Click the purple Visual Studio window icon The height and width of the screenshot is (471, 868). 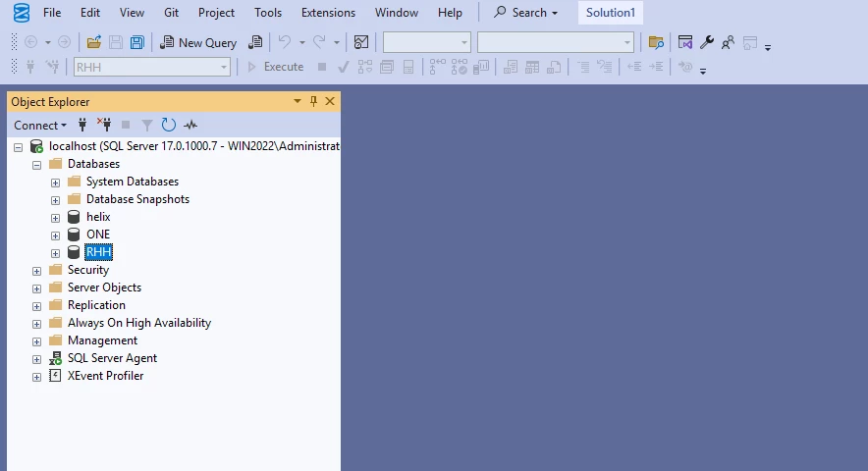pyautogui.click(x=685, y=42)
